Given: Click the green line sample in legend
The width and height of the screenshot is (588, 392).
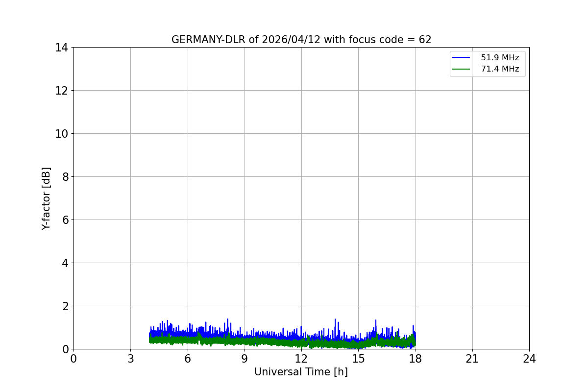Looking at the screenshot, I should (x=461, y=69).
